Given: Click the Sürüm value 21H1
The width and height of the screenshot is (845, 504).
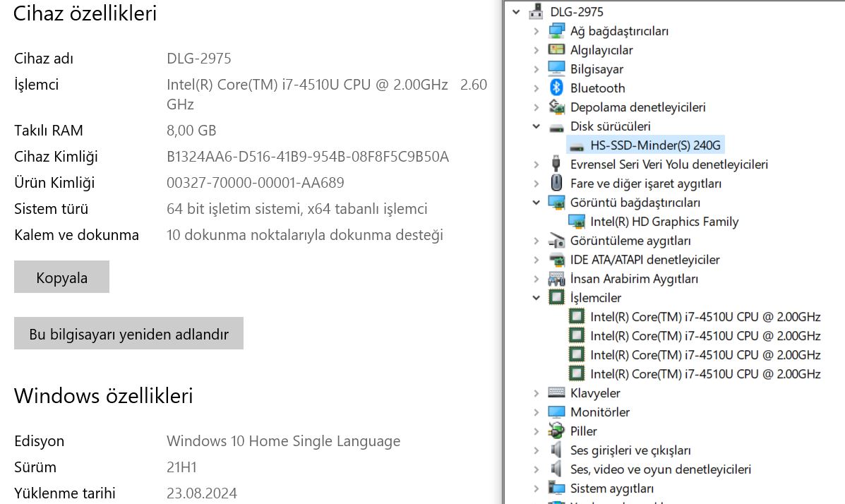Looking at the screenshot, I should click(181, 467).
